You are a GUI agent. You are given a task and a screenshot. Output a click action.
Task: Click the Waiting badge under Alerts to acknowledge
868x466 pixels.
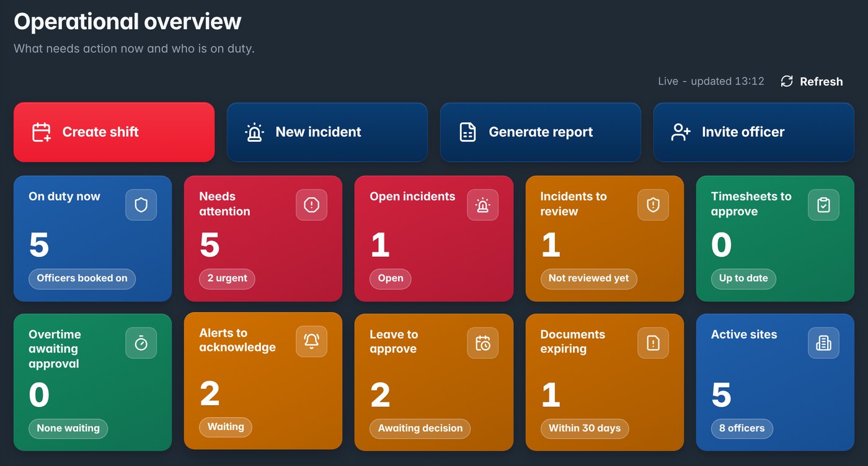[x=226, y=427]
